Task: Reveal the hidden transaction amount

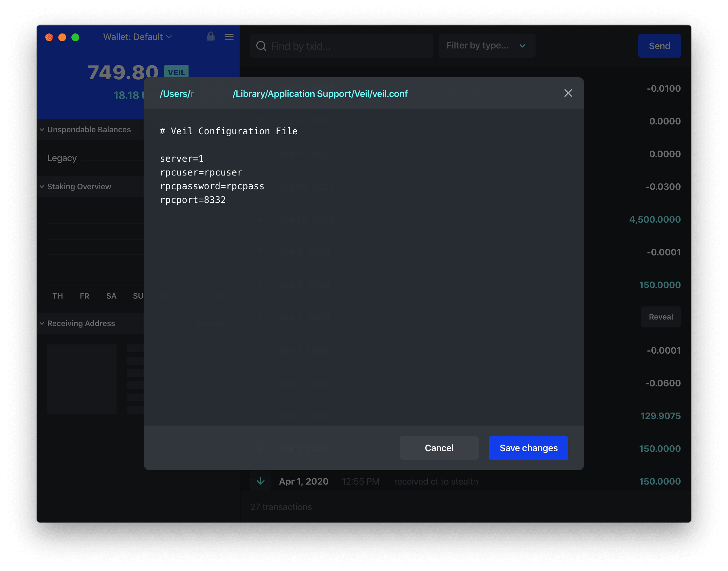Action: 661,317
